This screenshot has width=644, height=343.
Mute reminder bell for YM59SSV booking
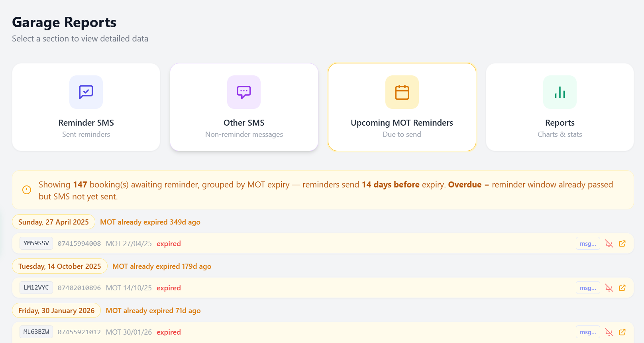609,244
